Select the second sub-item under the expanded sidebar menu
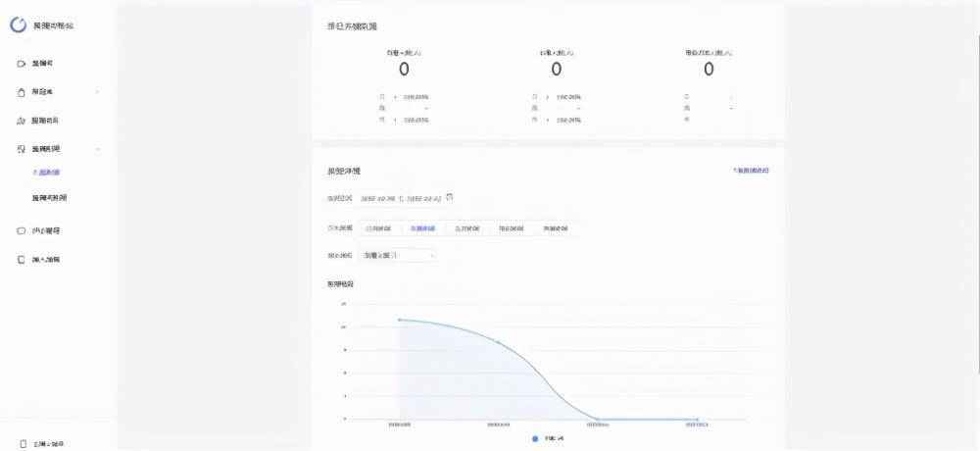The image size is (980, 451). [49, 198]
